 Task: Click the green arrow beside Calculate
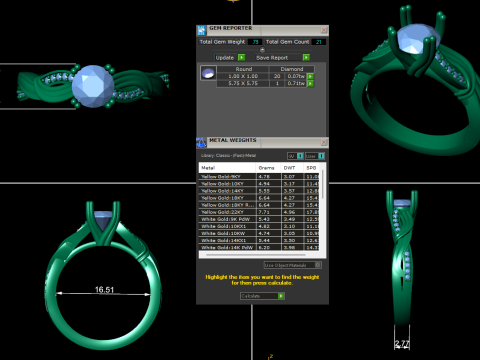click(x=281, y=296)
